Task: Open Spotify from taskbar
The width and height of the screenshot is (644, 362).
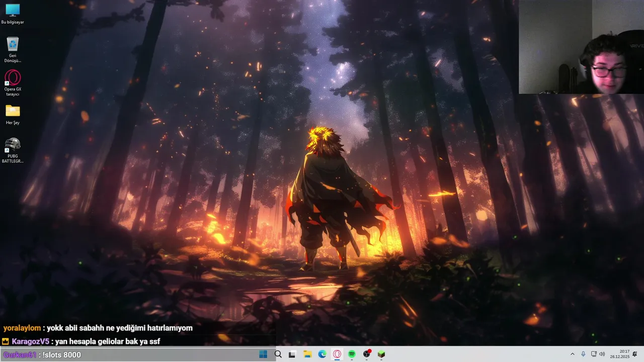Action: tap(352, 354)
